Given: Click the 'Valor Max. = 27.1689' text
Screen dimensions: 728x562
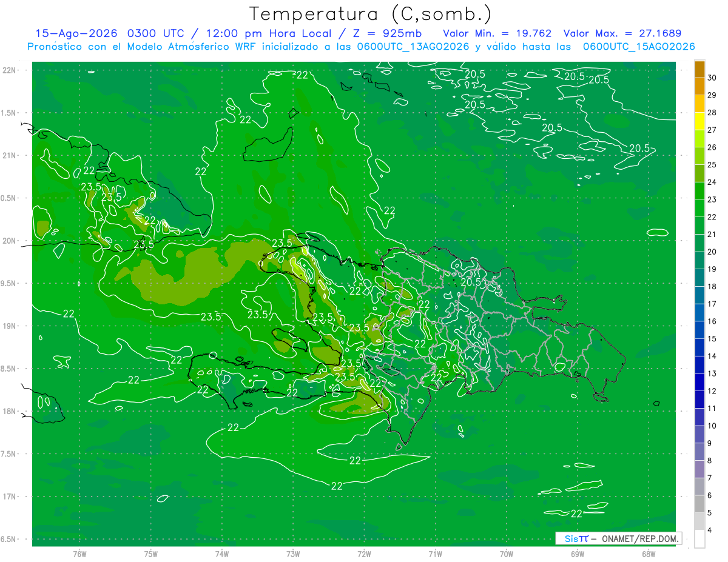Looking at the screenshot, I should tap(622, 33).
